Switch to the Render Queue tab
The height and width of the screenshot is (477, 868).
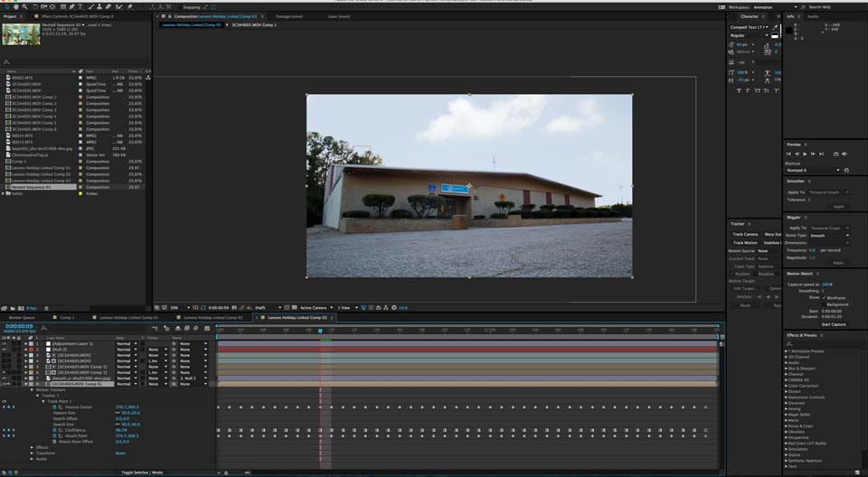point(22,318)
